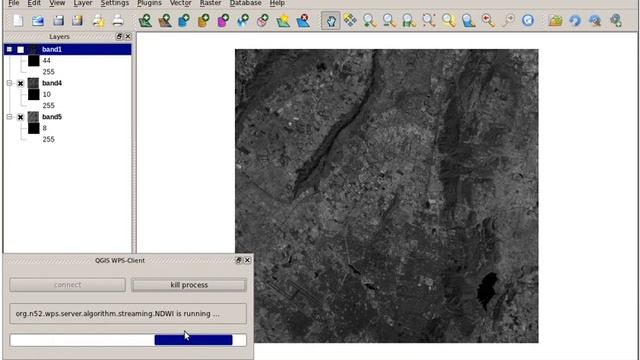The width and height of the screenshot is (640, 360).
Task: Click the Save Project floppy icon
Action: pos(58,20)
